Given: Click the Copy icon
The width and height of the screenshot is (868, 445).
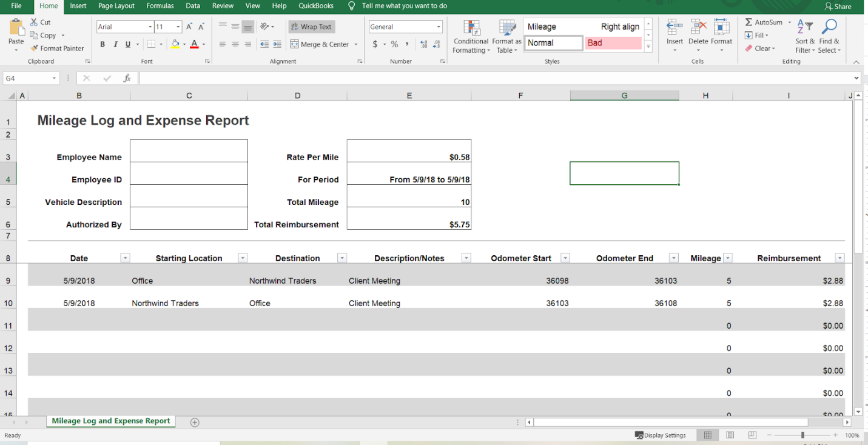Looking at the screenshot, I should point(34,36).
